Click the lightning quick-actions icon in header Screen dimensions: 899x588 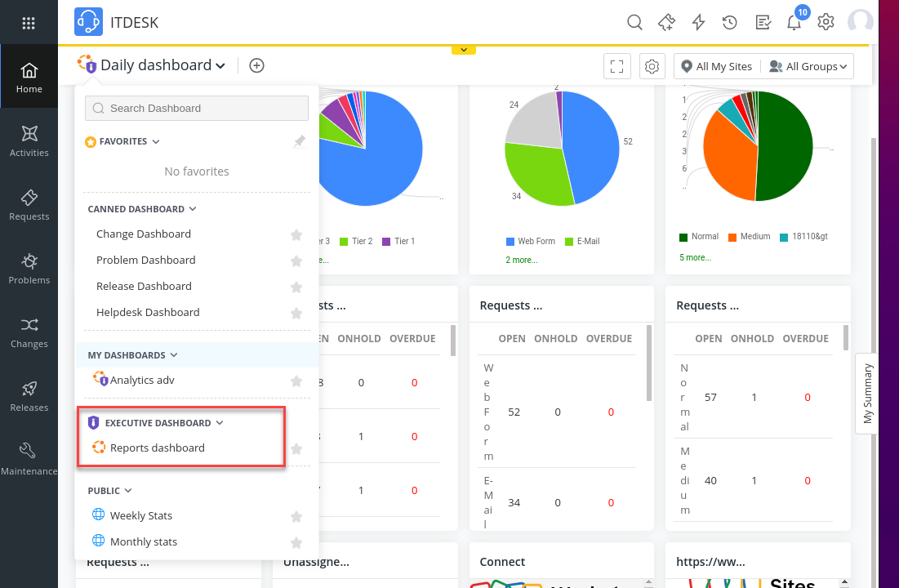(x=698, y=22)
